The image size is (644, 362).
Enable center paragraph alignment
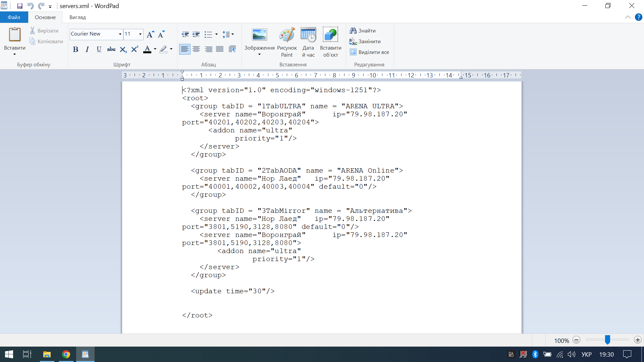point(197,50)
